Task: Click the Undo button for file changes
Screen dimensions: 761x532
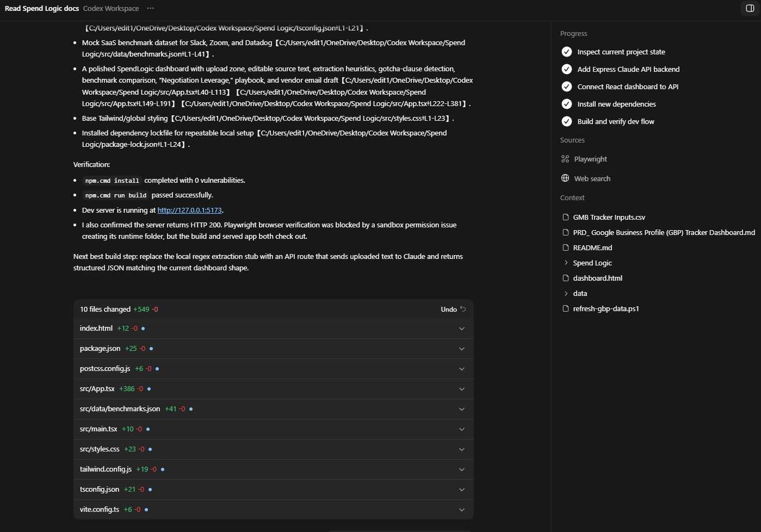Action: point(453,309)
